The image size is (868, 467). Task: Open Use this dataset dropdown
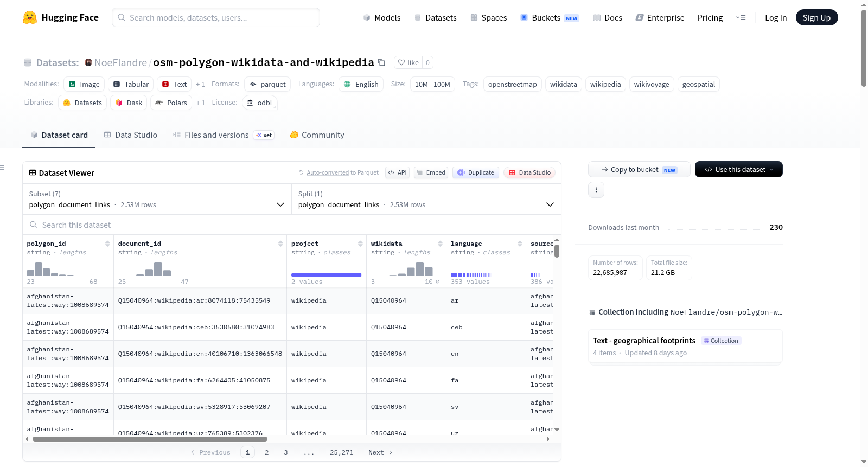[739, 169]
